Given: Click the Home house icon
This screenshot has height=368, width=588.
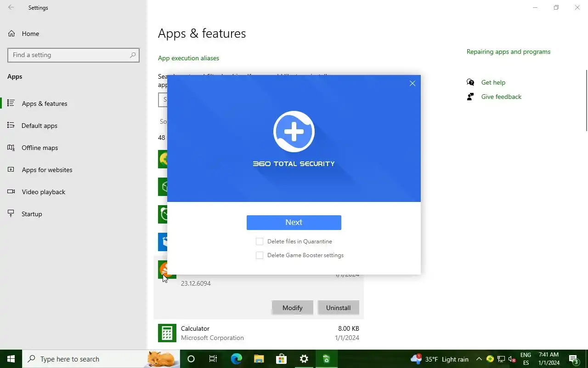Looking at the screenshot, I should pyautogui.click(x=11, y=34).
